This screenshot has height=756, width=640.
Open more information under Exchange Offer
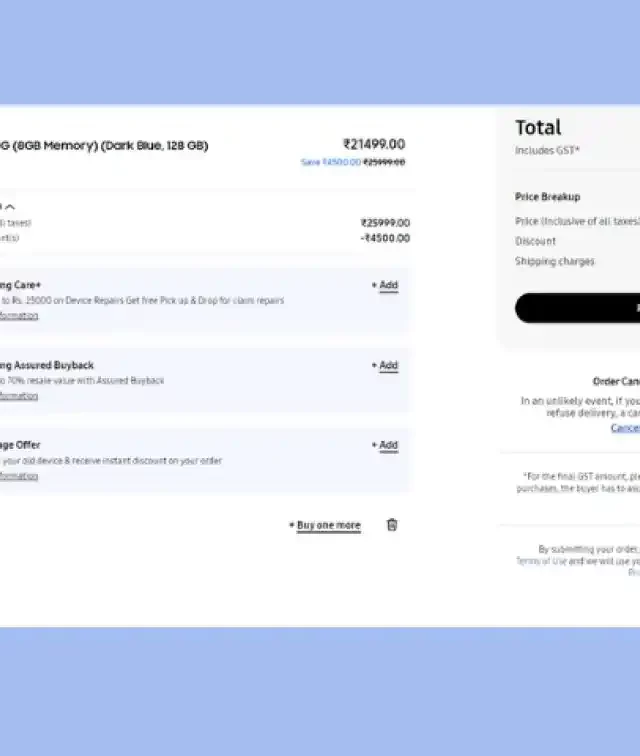pyautogui.click(x=19, y=476)
